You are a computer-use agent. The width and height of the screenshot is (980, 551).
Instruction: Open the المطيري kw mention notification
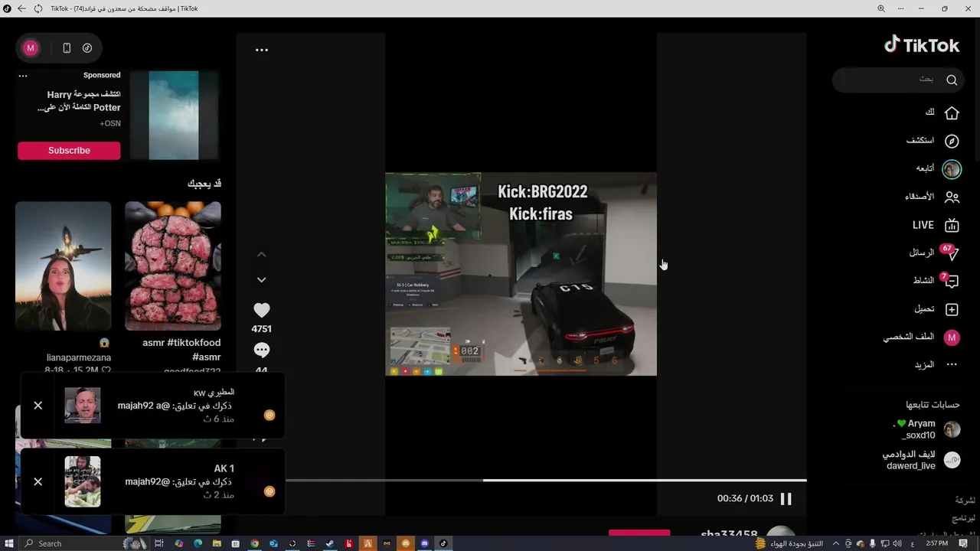[x=153, y=406]
